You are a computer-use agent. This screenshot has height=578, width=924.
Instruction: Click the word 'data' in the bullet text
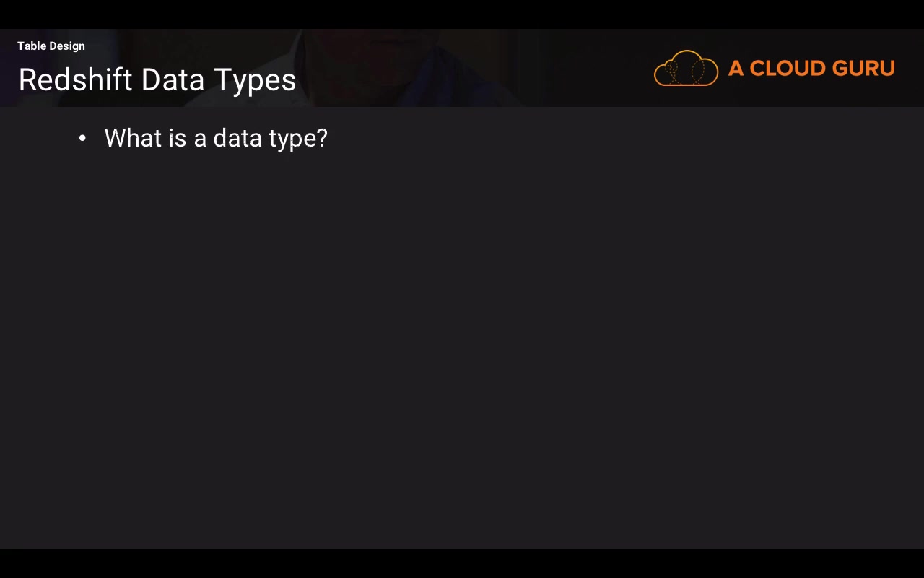pyautogui.click(x=237, y=138)
